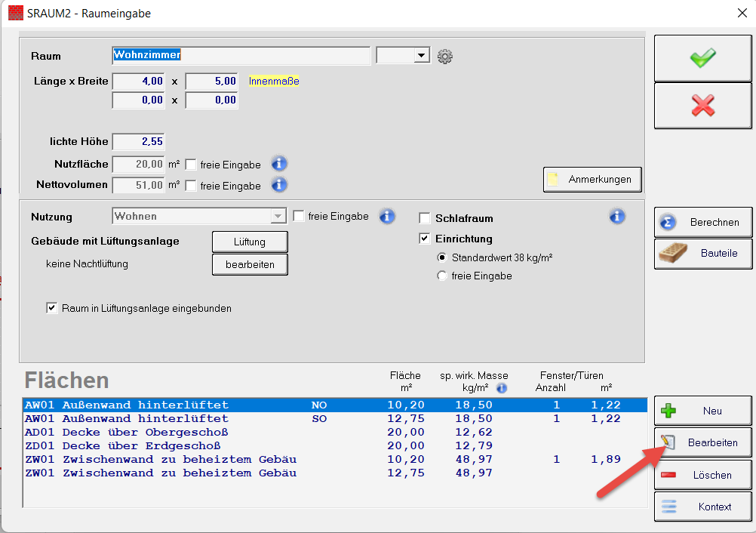Close the Raumeingabe window
The image size is (756, 533).
[742, 13]
